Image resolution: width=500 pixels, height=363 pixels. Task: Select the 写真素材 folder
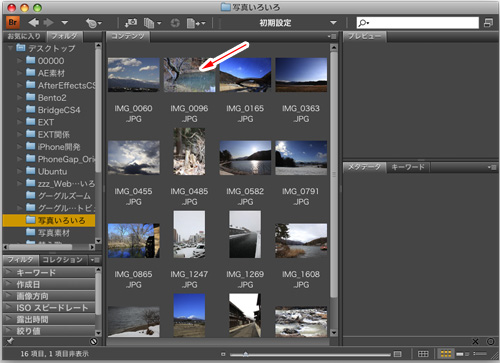point(48,233)
